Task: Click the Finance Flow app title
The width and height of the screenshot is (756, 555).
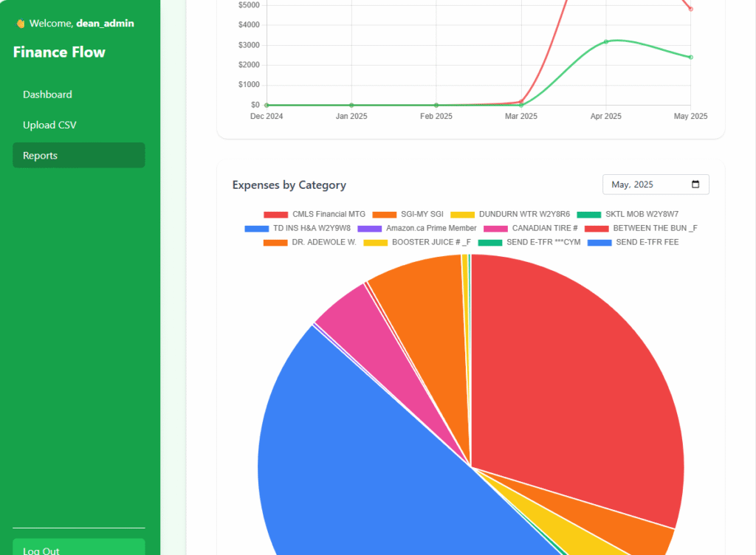Action: 59,52
